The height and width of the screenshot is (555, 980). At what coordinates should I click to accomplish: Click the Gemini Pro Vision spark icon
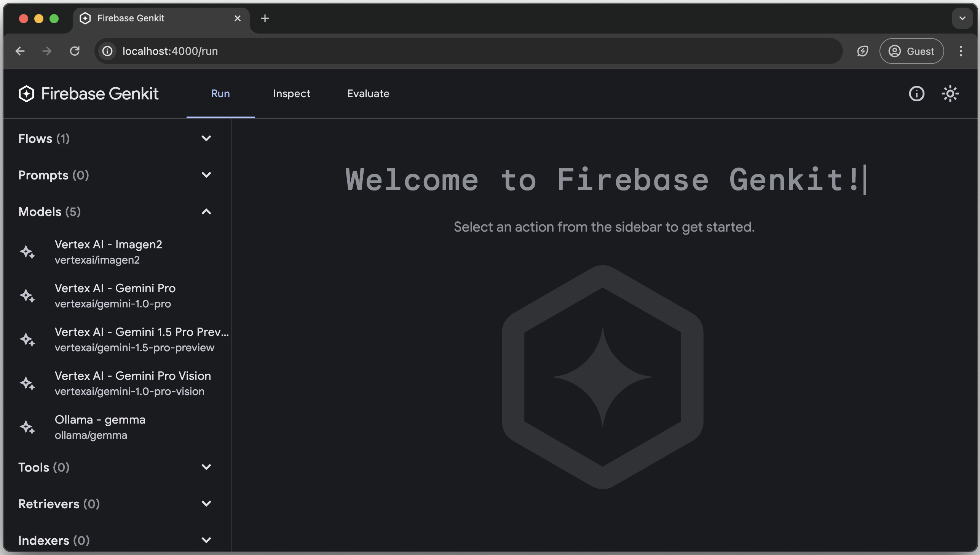(x=27, y=383)
